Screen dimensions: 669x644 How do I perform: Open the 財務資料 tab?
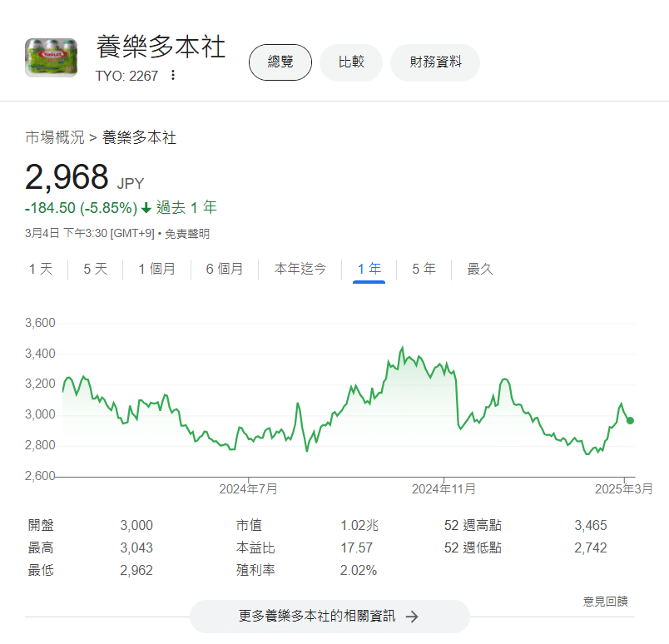435,62
